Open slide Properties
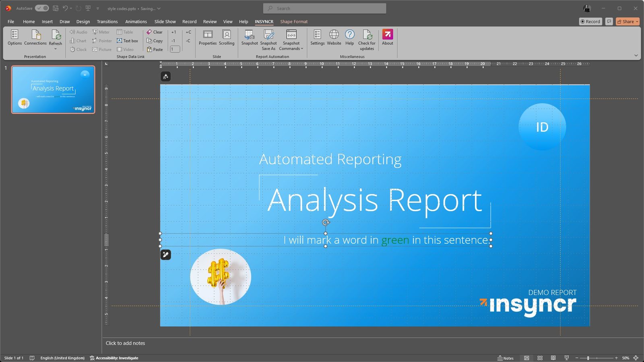Viewport: 644px width, 362px height. 208,37
